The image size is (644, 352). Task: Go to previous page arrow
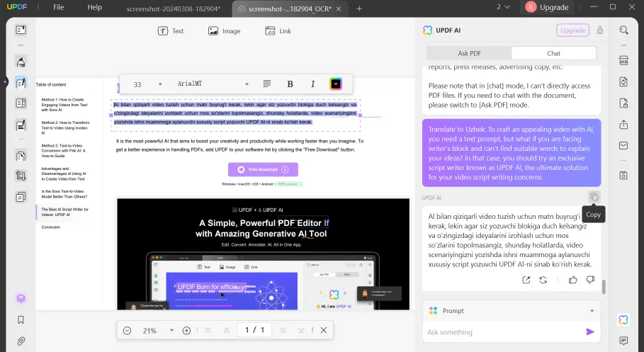tap(226, 330)
